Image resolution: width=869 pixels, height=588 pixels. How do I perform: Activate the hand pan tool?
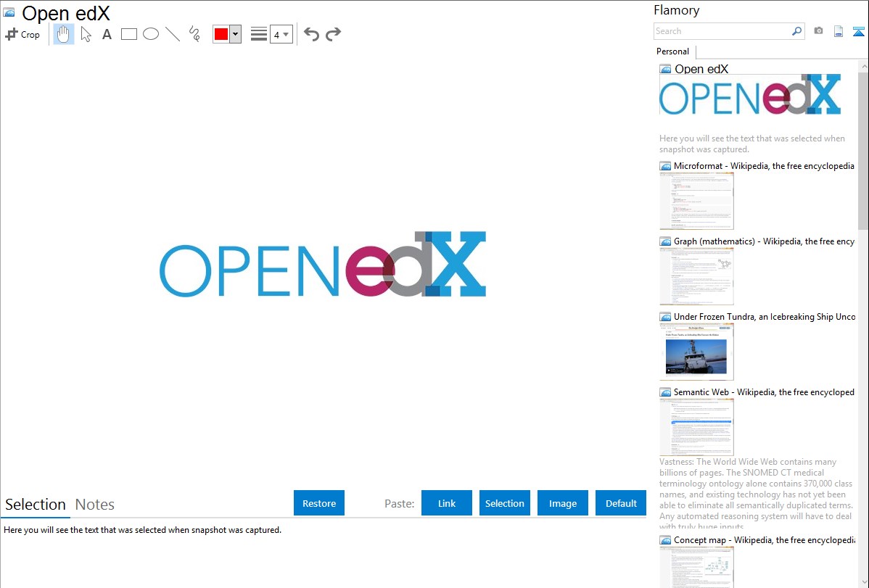[x=63, y=34]
